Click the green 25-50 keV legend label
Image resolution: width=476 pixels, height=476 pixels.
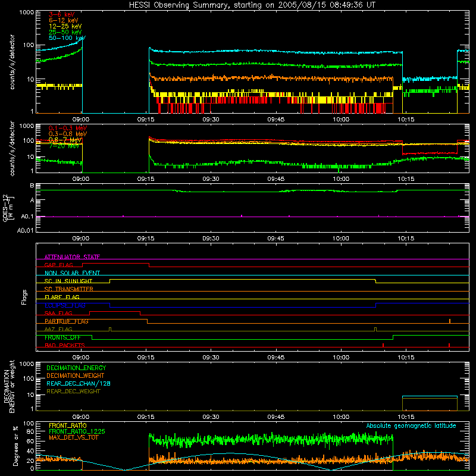tap(65, 32)
